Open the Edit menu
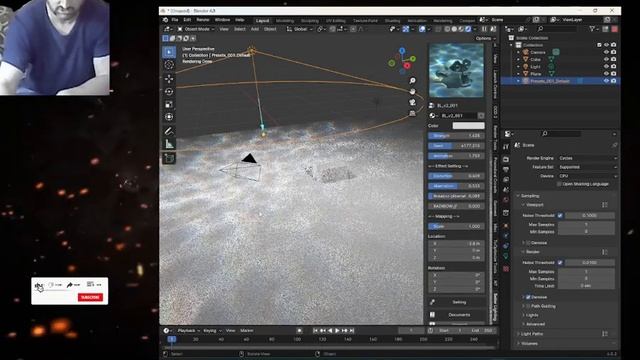This screenshot has width=640, height=360. click(187, 20)
